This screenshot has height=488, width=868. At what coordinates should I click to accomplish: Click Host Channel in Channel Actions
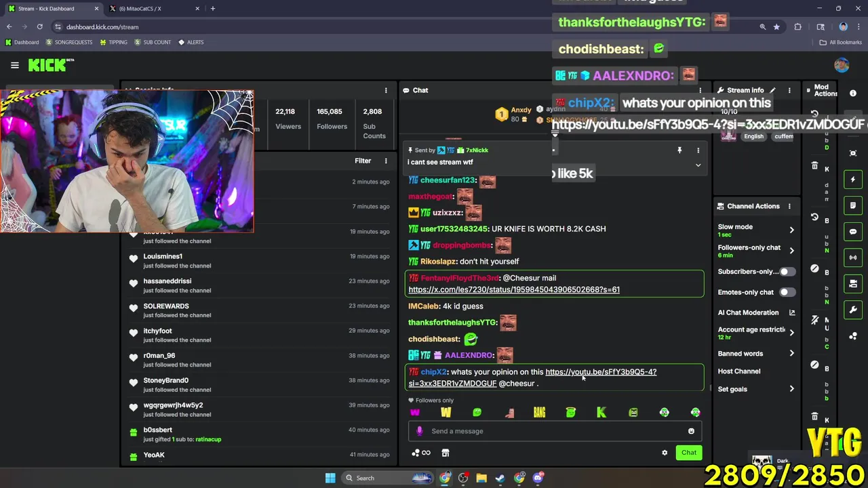[x=739, y=371]
